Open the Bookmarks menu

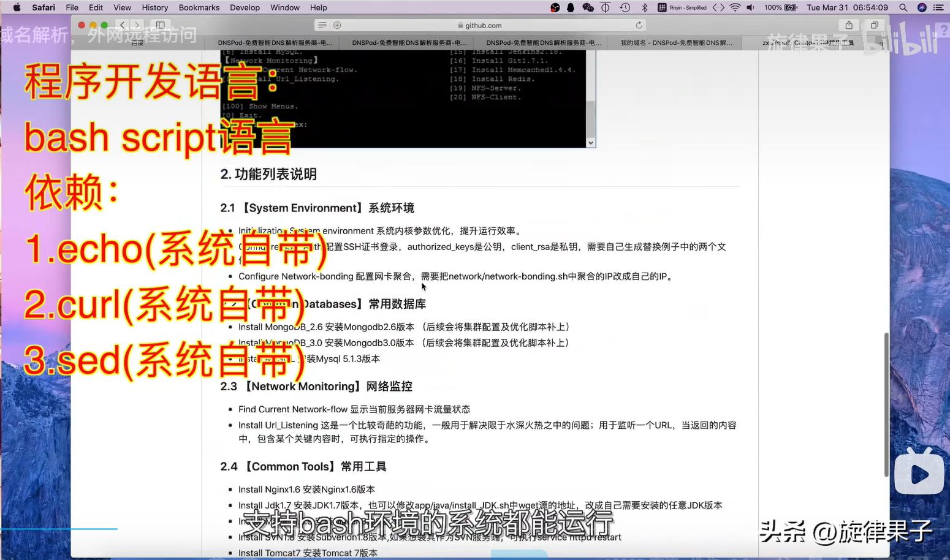pyautogui.click(x=199, y=7)
